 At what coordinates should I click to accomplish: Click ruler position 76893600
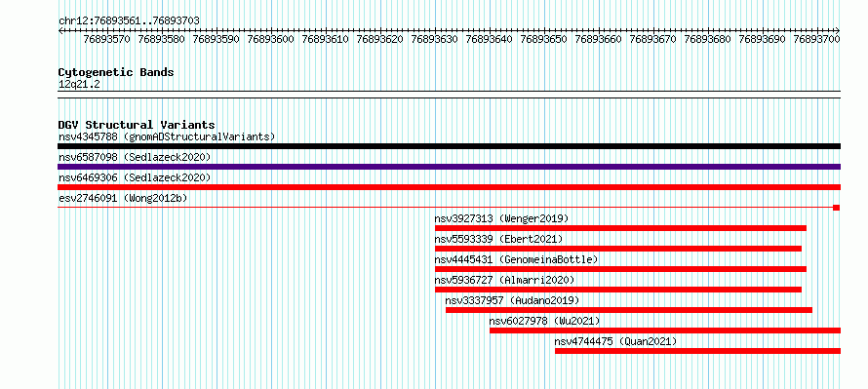pyautogui.click(x=271, y=39)
